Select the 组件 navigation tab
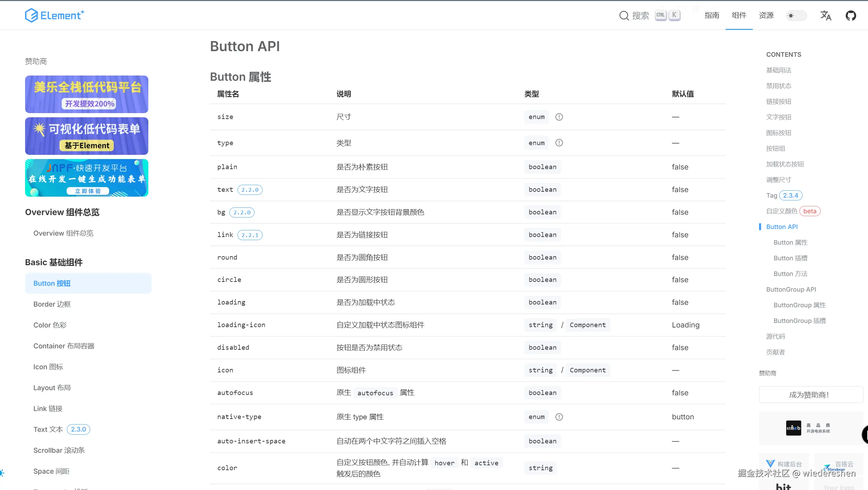868x490 pixels. pos(739,15)
